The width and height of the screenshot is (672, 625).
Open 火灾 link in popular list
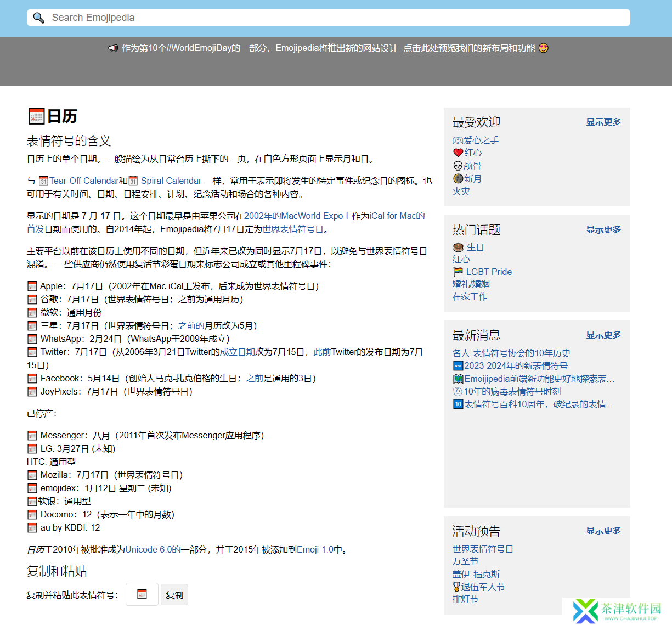point(461,192)
